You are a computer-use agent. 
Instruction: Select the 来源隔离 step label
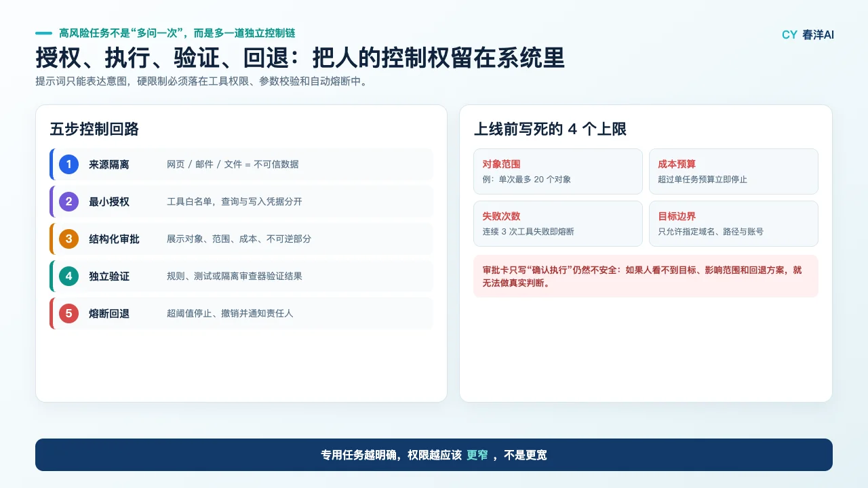coord(109,165)
